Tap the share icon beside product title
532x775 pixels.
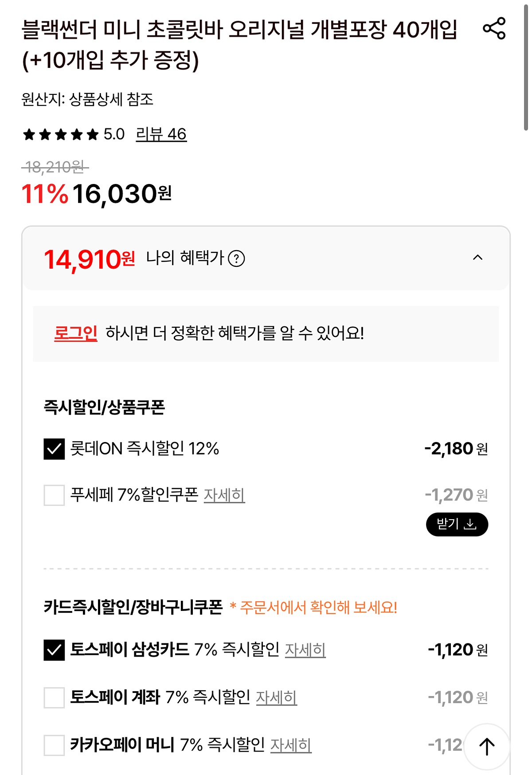click(494, 28)
